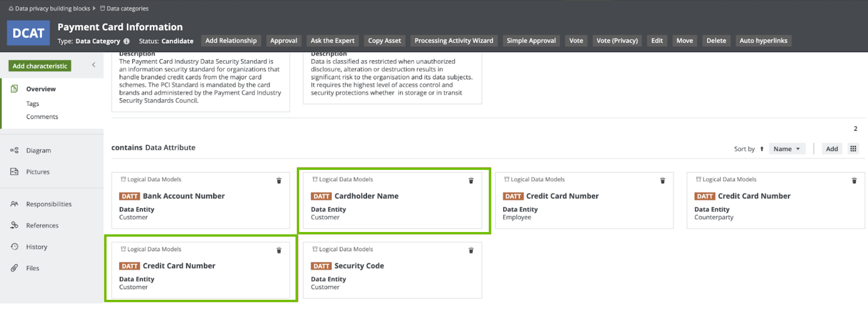Open the Diagram section icon
Viewport: 868px width, 312px height.
point(14,150)
